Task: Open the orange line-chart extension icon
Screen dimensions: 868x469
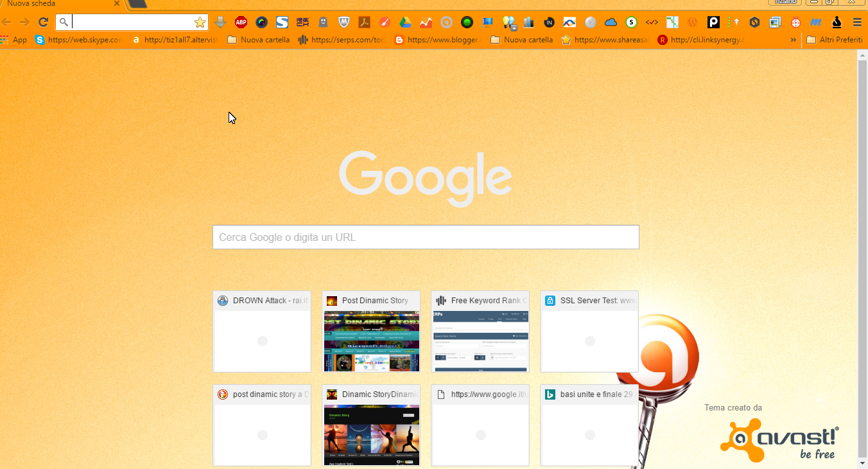Action: coord(426,22)
